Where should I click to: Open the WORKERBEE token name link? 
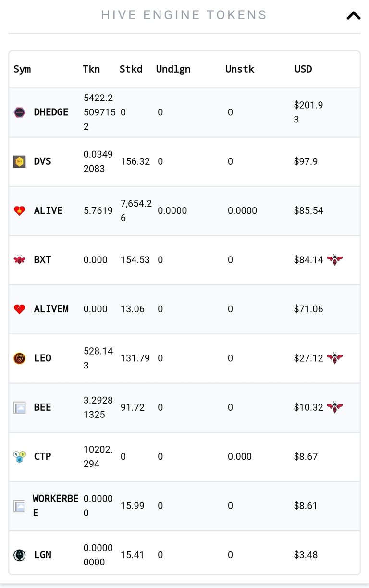[x=55, y=506]
